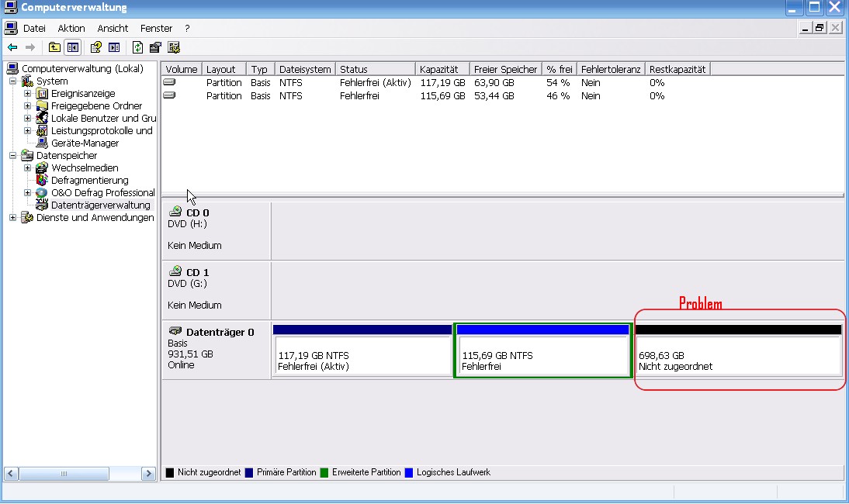Sort by the Dateisystem column header
The image size is (849, 504).
(x=305, y=69)
